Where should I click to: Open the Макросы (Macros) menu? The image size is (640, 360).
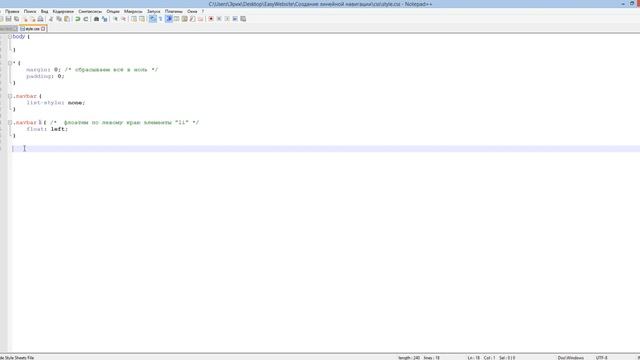pos(133,11)
